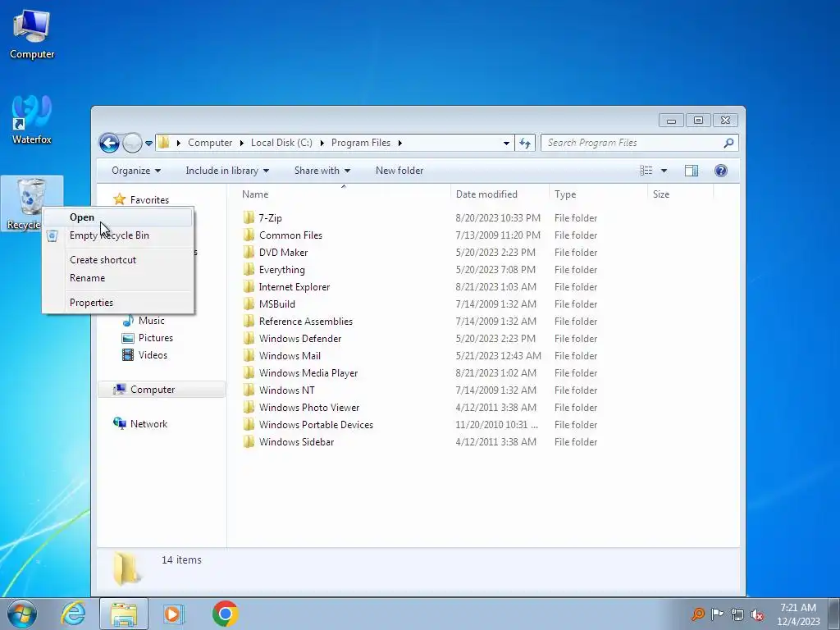Click the Refresh button beside address bar
The image size is (840, 630).
524,143
